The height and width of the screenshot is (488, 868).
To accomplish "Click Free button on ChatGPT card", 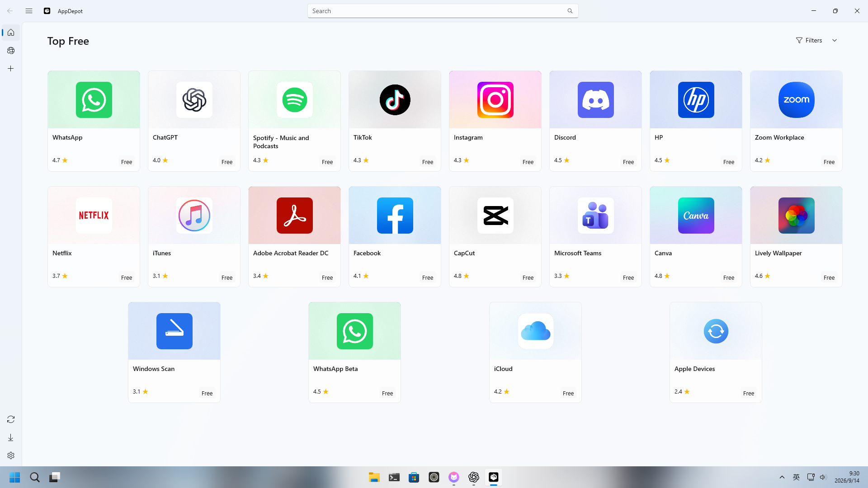I will [x=227, y=162].
